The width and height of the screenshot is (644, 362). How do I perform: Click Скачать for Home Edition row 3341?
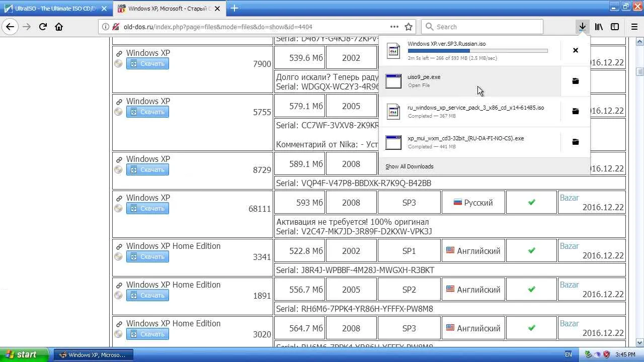pos(147,256)
